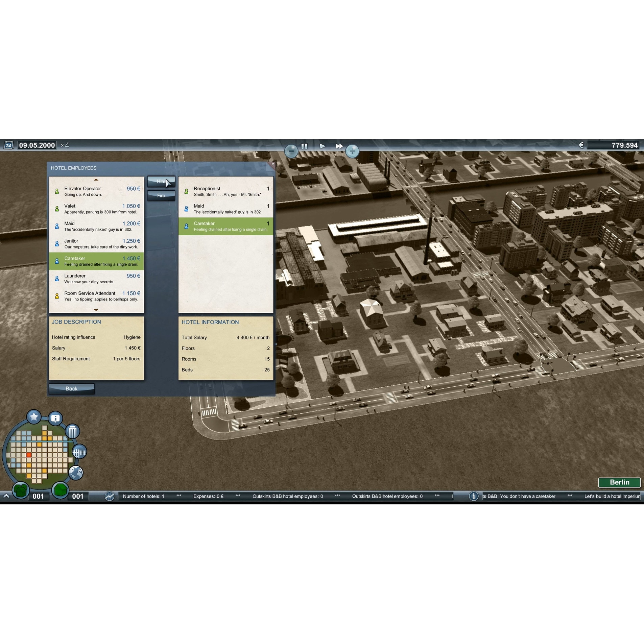
Task: Click the Back button
Action: tap(71, 388)
